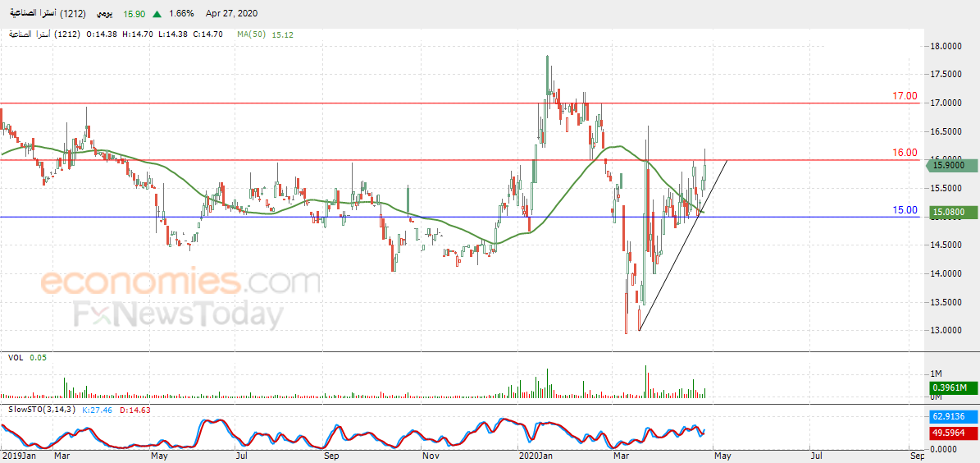The image size is (980, 463).
Task: Click the FxNewsToday watermark logo
Action: point(178,314)
